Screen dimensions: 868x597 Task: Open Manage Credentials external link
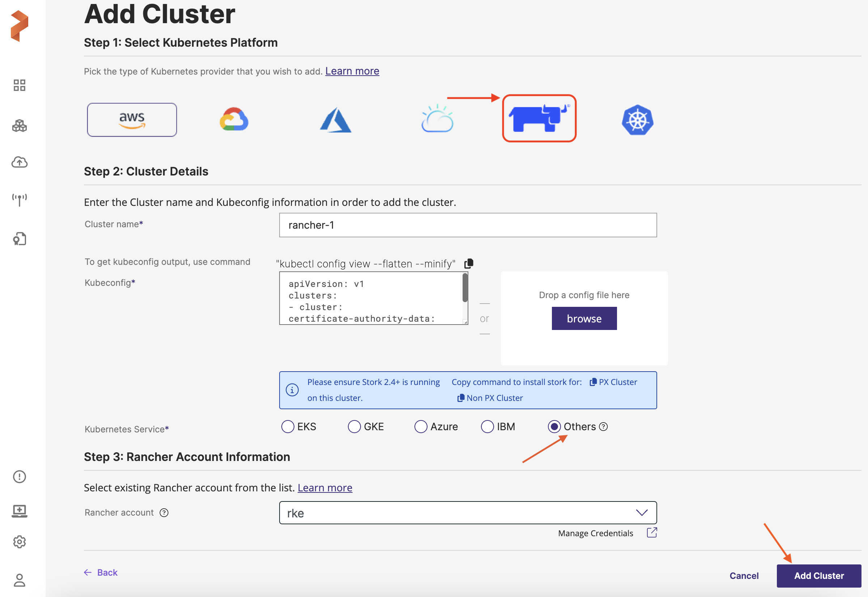tap(652, 533)
